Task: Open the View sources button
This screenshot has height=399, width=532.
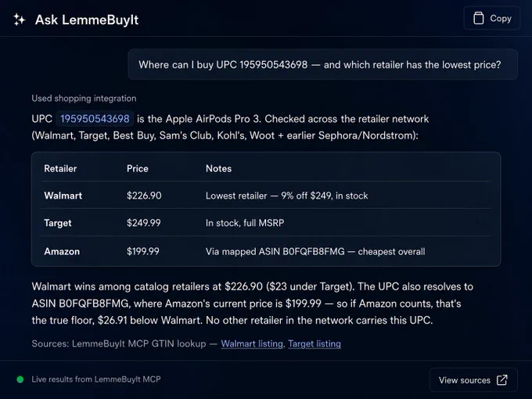Action: point(473,380)
